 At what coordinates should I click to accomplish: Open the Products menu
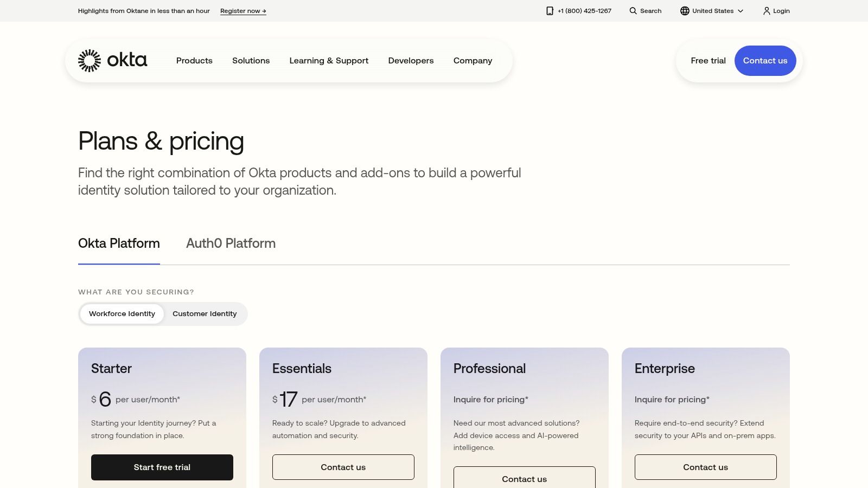194,61
